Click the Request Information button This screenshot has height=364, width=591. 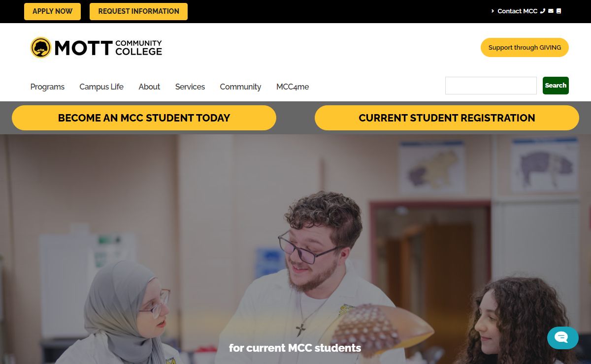click(138, 11)
